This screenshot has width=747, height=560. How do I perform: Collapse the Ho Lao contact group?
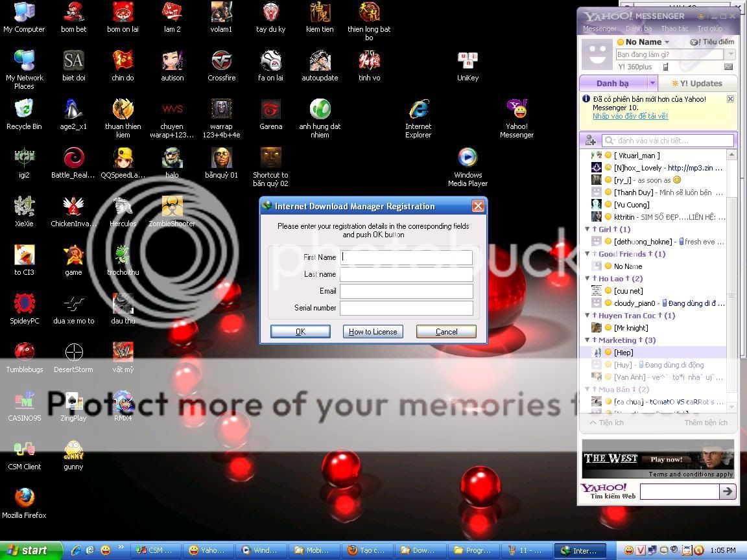[587, 279]
